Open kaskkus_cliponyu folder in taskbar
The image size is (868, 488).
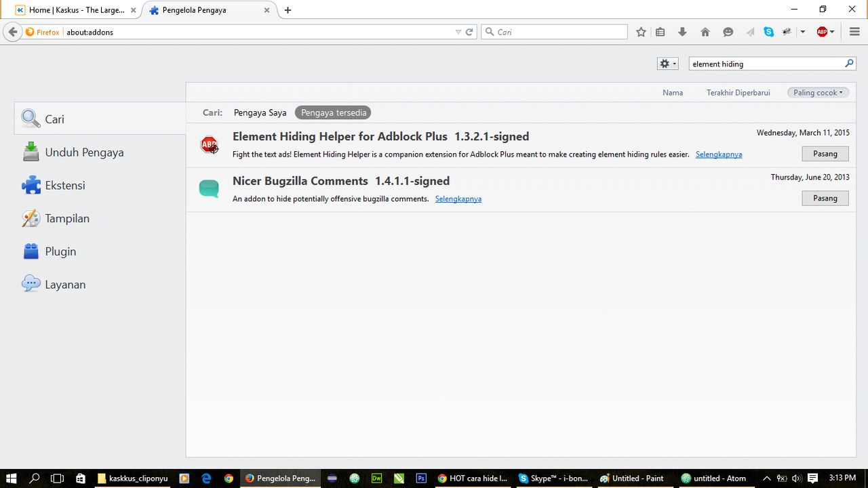pos(132,479)
